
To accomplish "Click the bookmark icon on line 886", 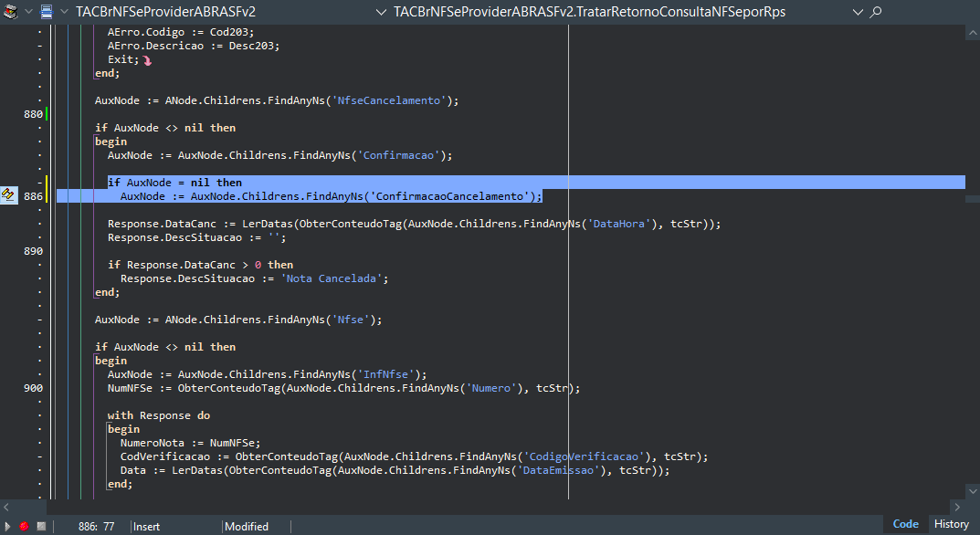I will (x=8, y=195).
